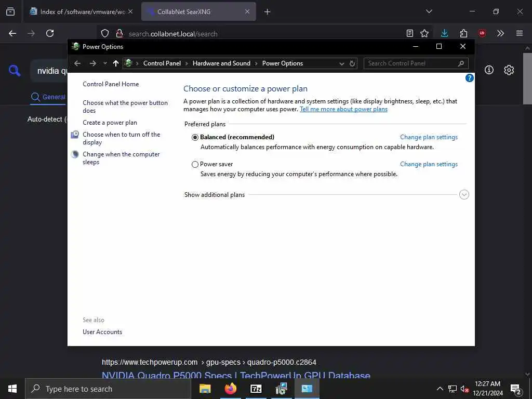This screenshot has height=399, width=532.
Task: Open Control Panel Home
Action: click(x=111, y=84)
